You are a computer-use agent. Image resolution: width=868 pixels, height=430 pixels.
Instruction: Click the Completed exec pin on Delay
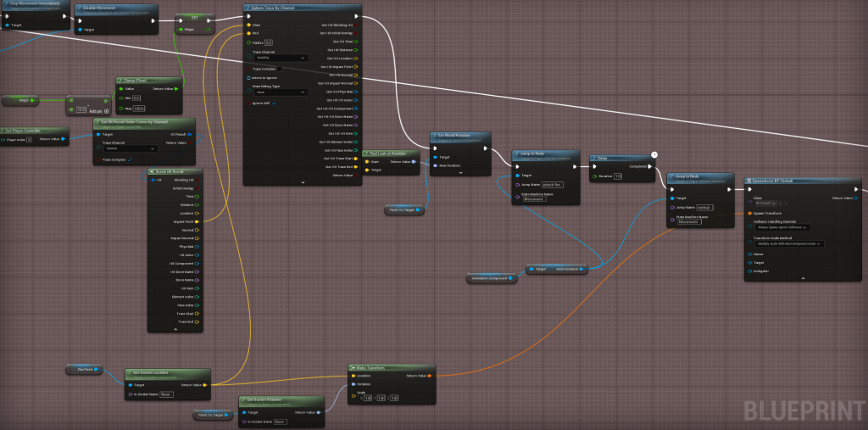(657, 167)
